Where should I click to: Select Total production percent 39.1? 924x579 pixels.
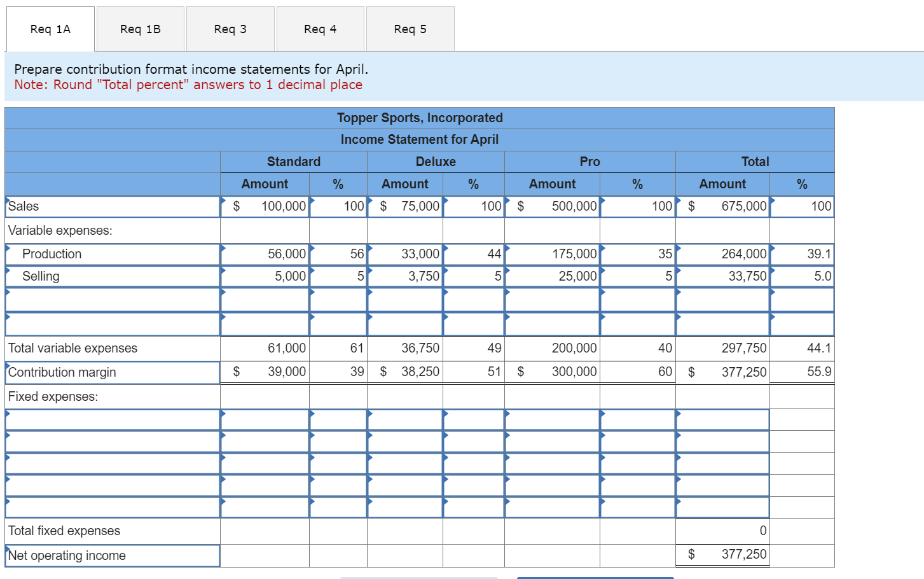pos(802,255)
